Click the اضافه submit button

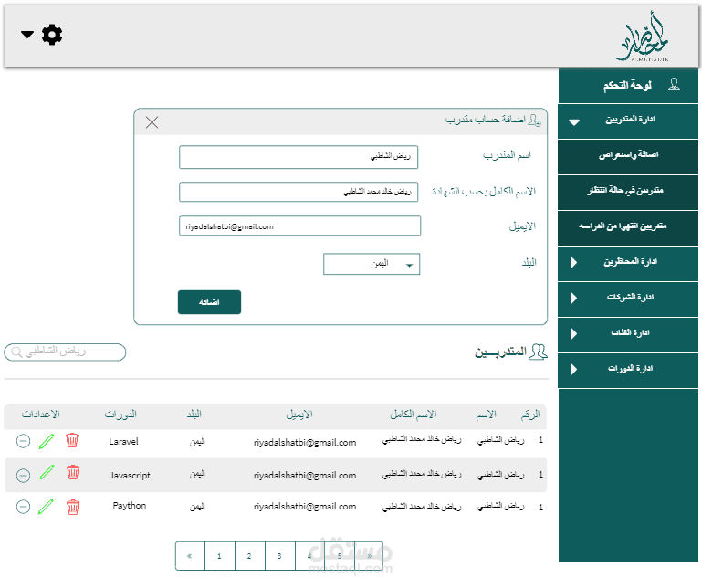tap(210, 302)
